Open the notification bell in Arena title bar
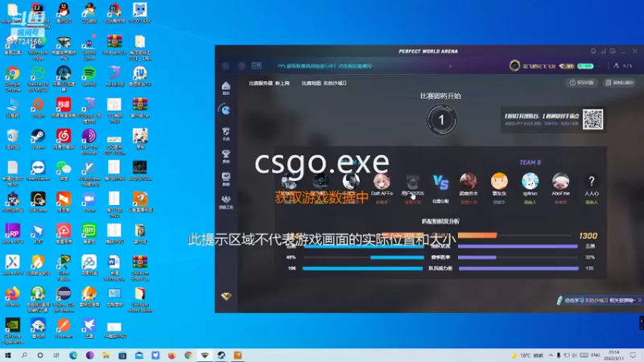The width and height of the screenshot is (644, 362). [x=593, y=51]
